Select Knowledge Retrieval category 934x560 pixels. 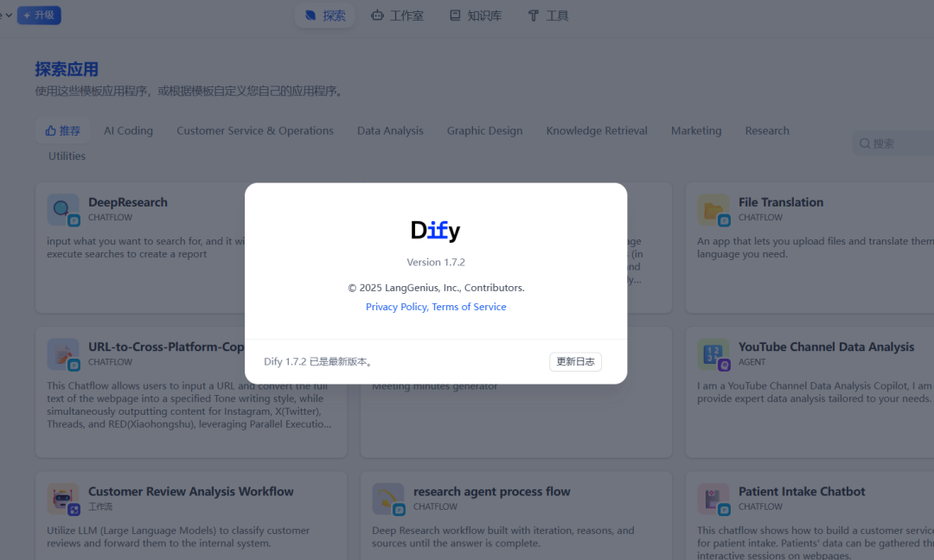click(x=597, y=130)
